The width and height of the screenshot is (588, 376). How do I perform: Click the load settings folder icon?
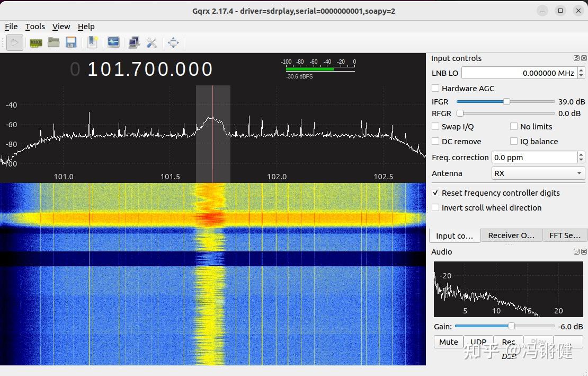tap(54, 43)
